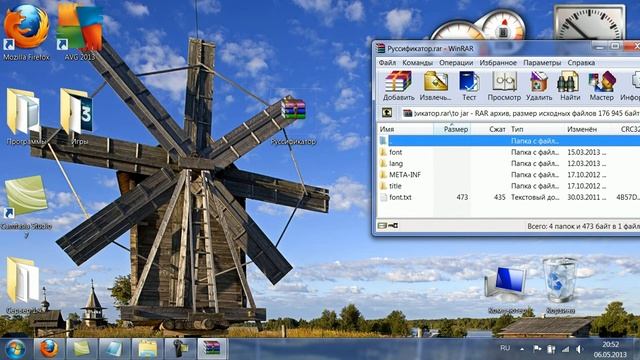Click the network signal tray icon
Screen dimensions: 640x360
pyautogui.click(x=566, y=349)
